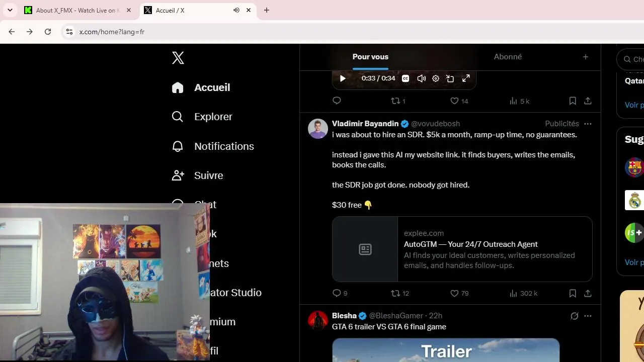Viewport: 644px width, 362px height.
Task: Repost Vladimir's post with 12 reposts
Action: [x=400, y=293]
